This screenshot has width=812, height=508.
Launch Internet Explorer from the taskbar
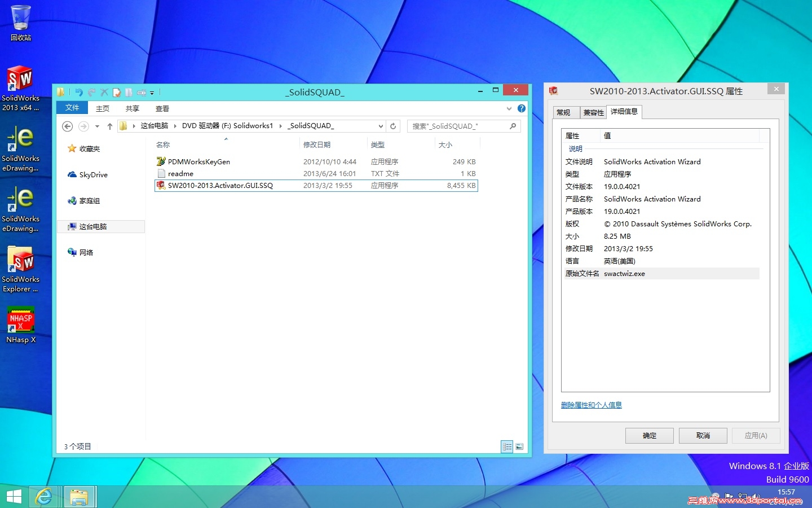point(44,497)
